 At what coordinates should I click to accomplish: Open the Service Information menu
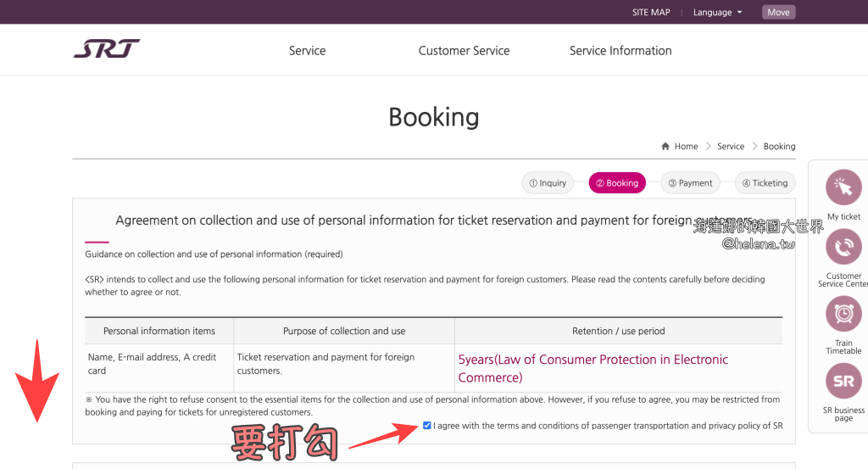pyautogui.click(x=620, y=51)
